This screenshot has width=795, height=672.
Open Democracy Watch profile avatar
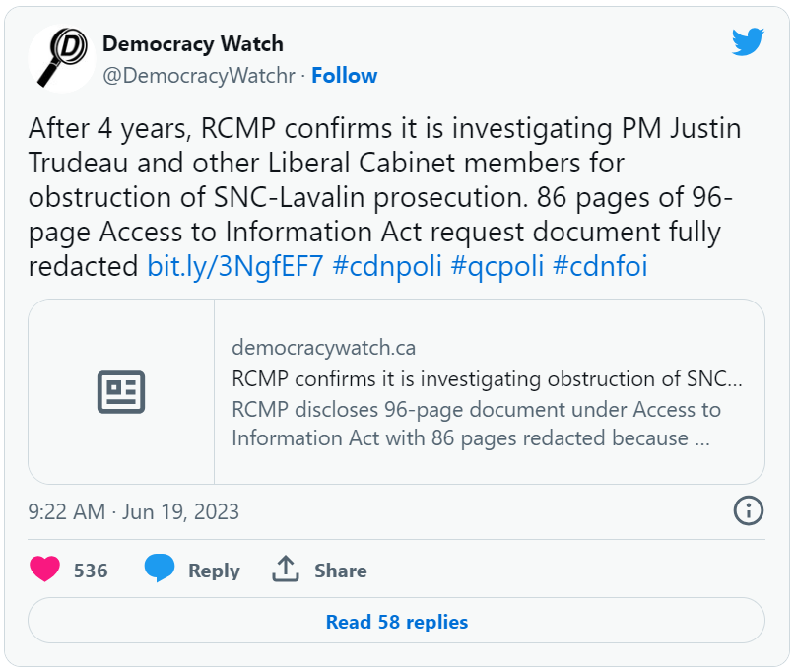pos(62,59)
